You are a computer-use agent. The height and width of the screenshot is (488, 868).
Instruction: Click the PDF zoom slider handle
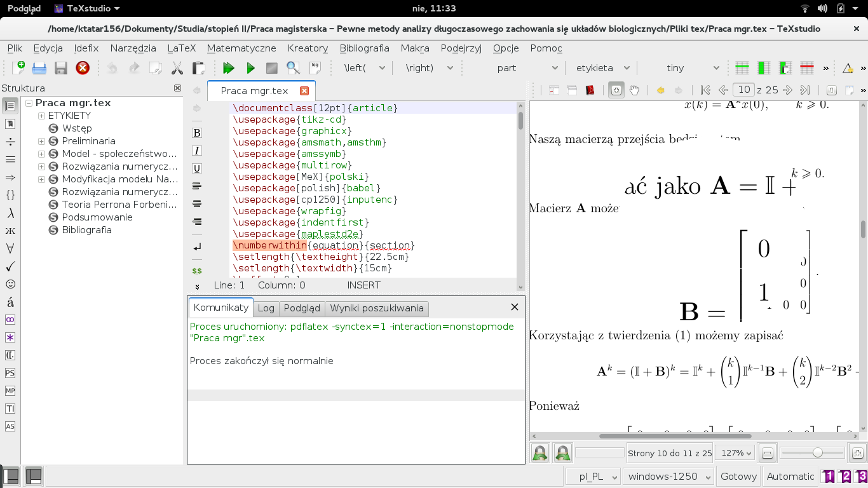pos(818,452)
